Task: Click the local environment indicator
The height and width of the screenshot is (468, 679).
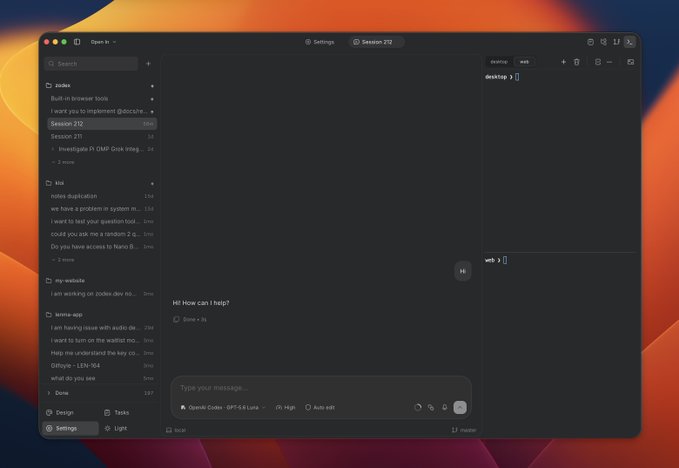Action: pos(176,430)
